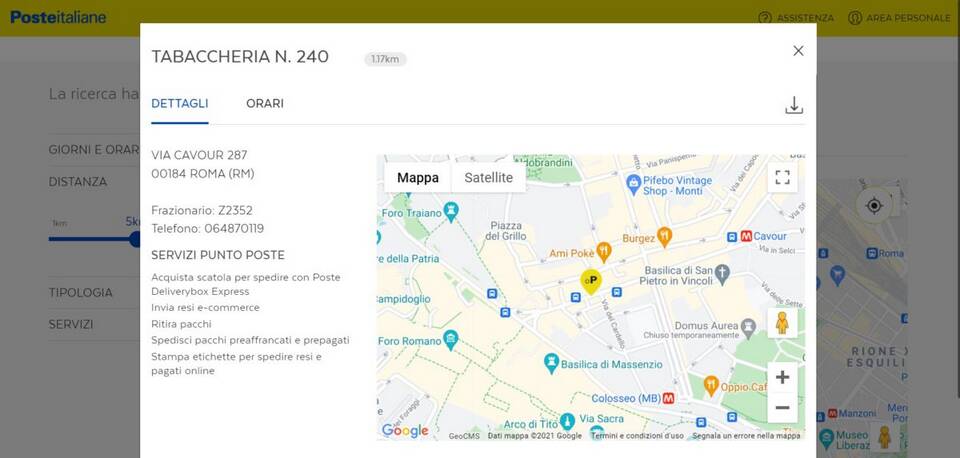960x458 pixels.
Task: Close the Tabaccheria N. 240 dialog
Action: tap(798, 51)
